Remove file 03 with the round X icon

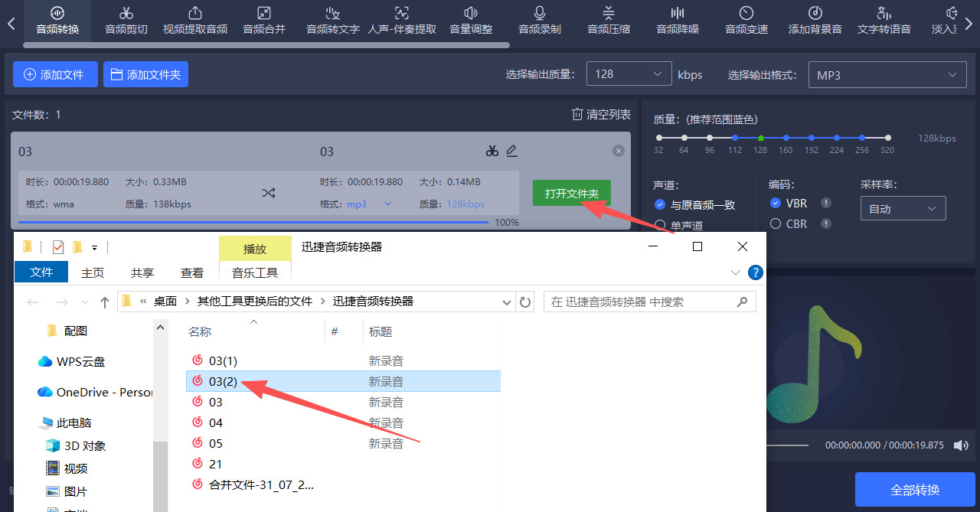(619, 152)
